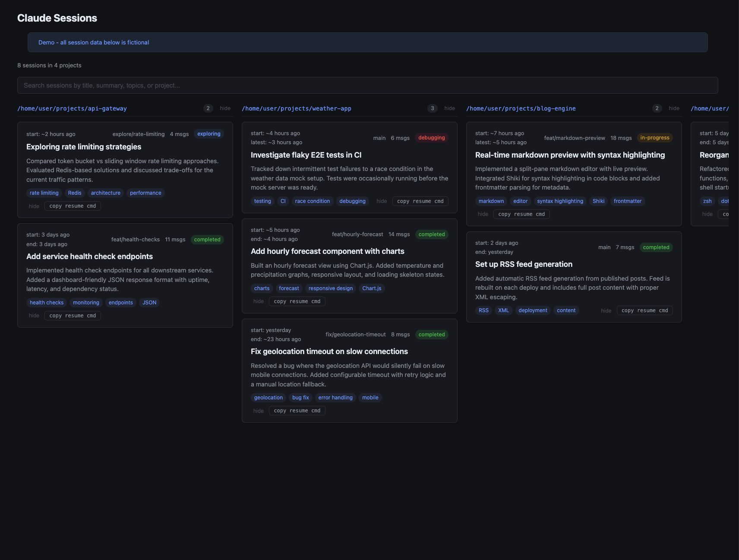The image size is (739, 560).
Task: Hide the hourly forecast session
Action: 259,301
